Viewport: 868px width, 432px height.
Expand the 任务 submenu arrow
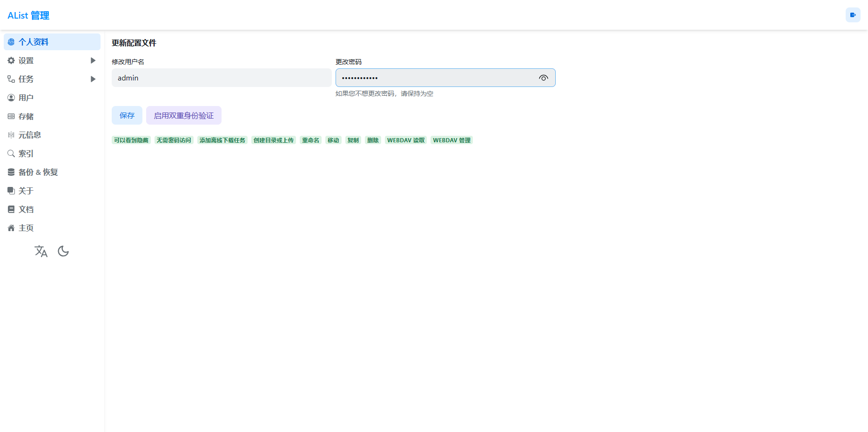[x=93, y=79]
